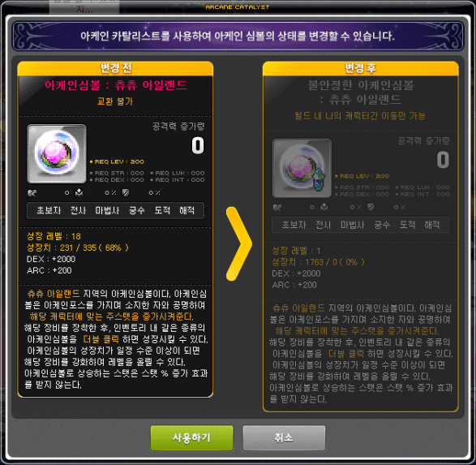Click the purple instruction banner text

coord(238,37)
